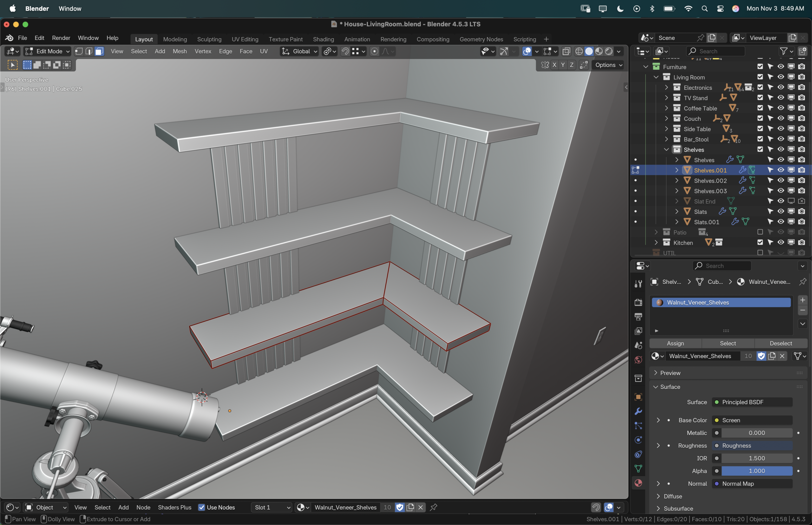The height and width of the screenshot is (525, 812).
Task: Toggle X-ray view in the viewport header
Action: tap(566, 51)
